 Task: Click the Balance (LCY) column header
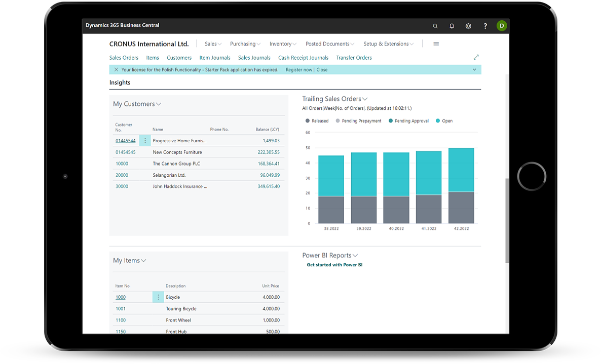point(267,130)
